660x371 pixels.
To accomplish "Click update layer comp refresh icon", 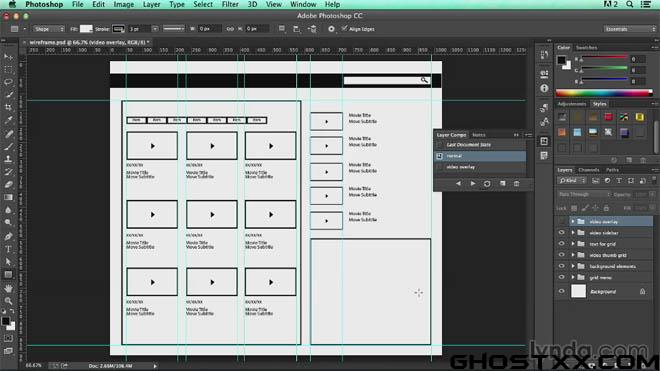I will click(487, 184).
